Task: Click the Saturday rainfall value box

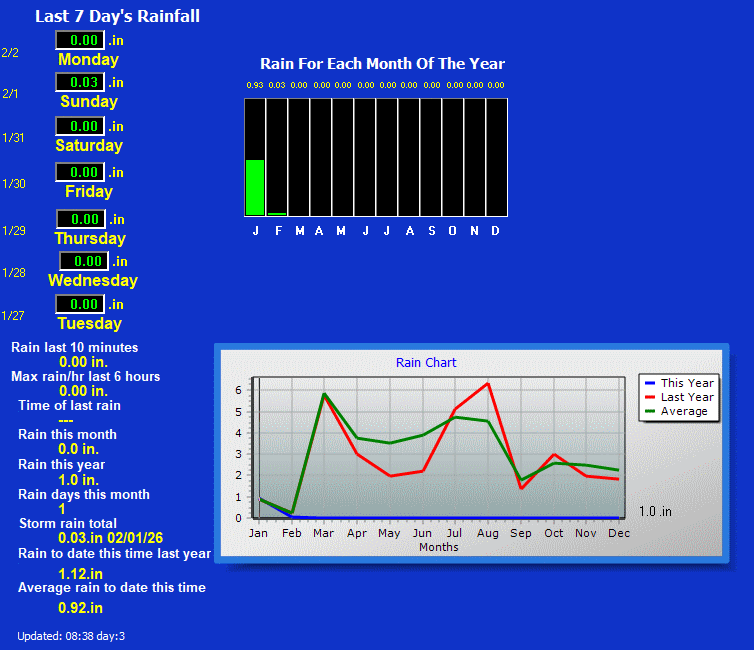Action: [x=80, y=126]
